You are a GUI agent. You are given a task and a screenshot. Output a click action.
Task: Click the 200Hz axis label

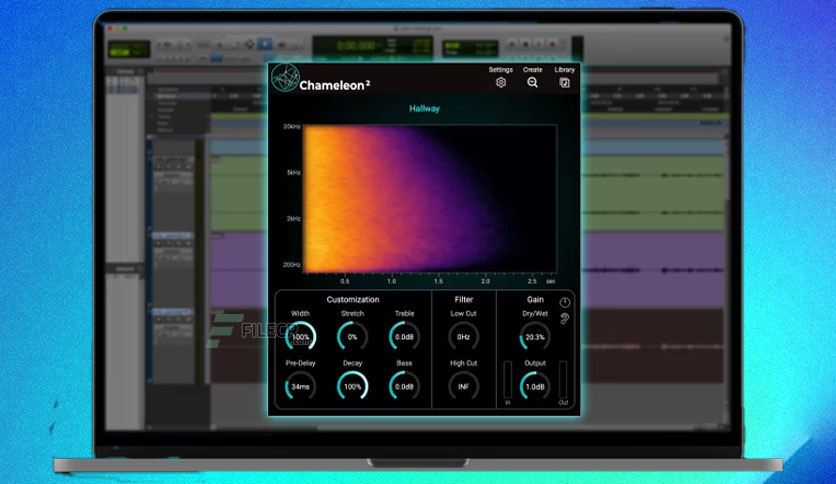(x=292, y=264)
